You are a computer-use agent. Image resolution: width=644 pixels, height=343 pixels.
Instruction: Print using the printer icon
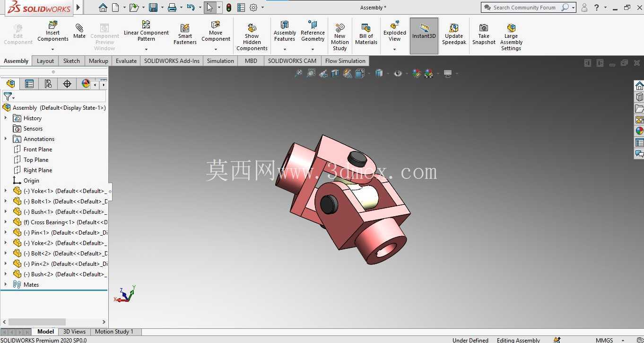pos(172,8)
